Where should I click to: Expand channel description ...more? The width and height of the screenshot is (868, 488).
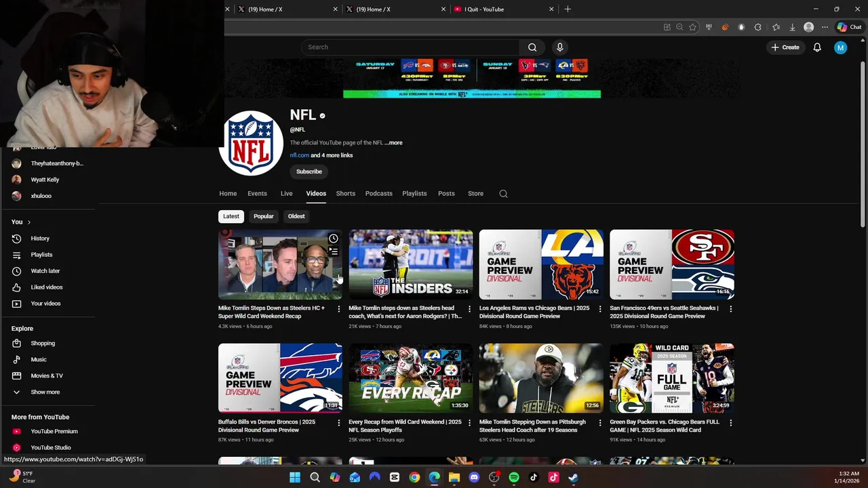[x=393, y=143]
